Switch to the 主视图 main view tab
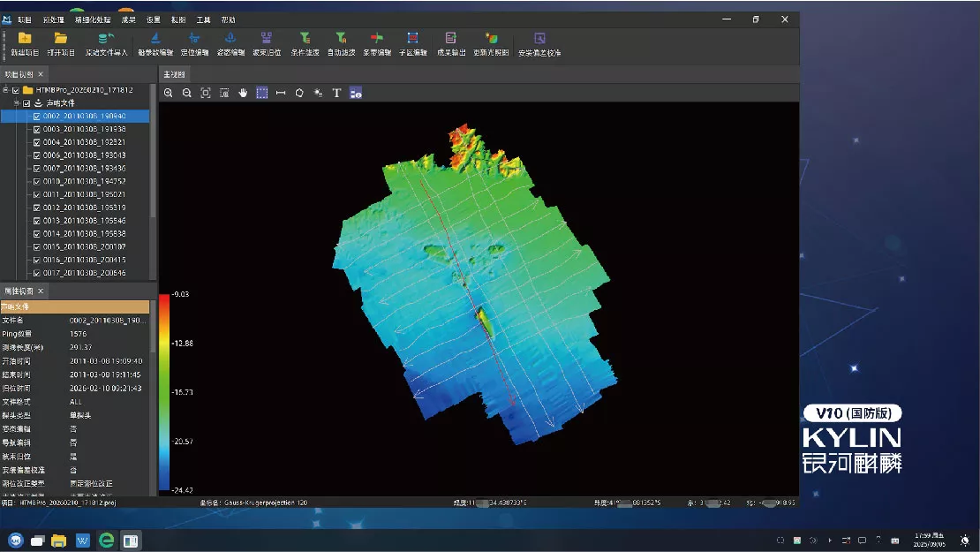This screenshot has width=980, height=552. 174,74
